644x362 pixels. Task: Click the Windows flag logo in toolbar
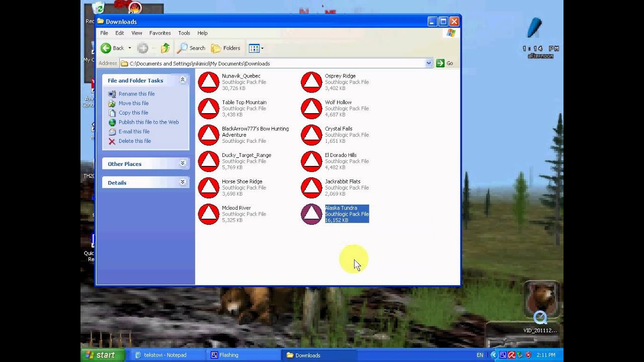[451, 33]
